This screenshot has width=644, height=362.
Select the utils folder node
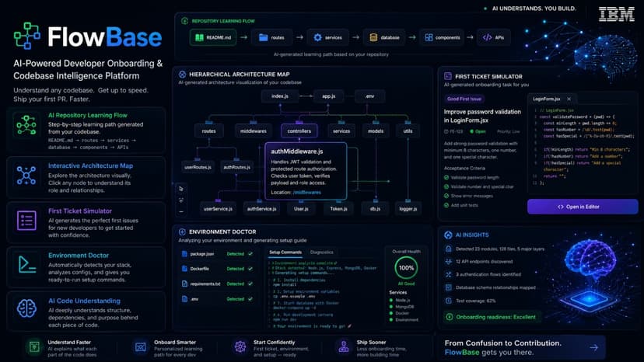408,131
